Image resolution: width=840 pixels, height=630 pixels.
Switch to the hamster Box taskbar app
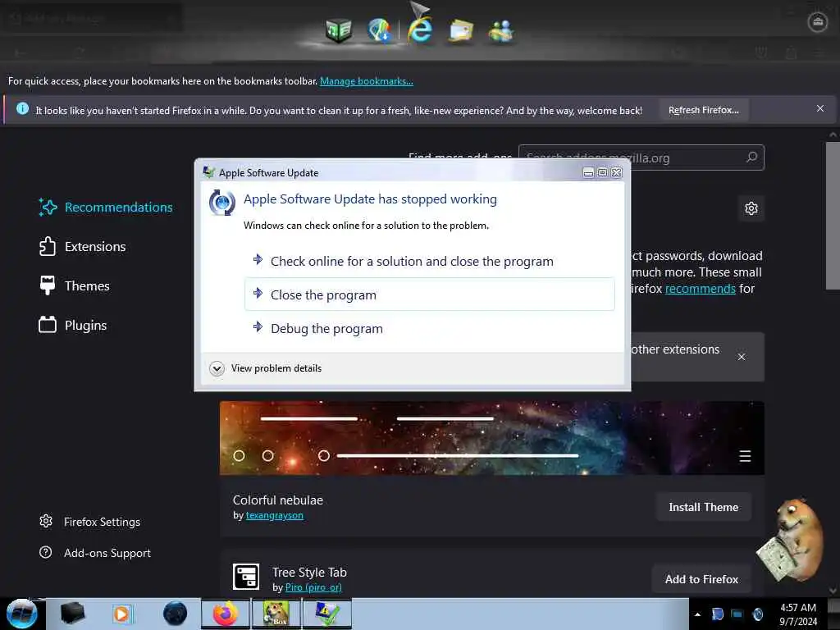tap(276, 614)
